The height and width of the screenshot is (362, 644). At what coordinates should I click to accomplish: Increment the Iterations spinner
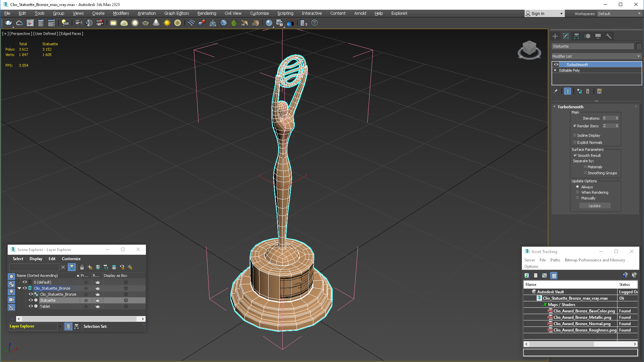pos(617,117)
